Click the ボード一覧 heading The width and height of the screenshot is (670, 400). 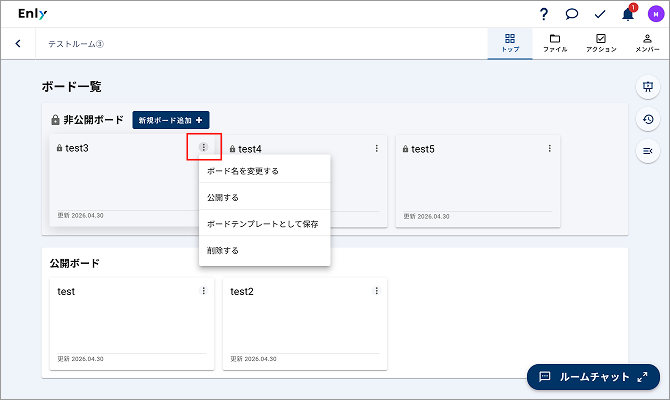pyautogui.click(x=71, y=87)
